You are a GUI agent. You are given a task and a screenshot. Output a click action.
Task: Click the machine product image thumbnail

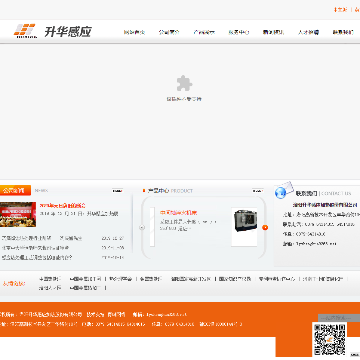[x=244, y=227]
